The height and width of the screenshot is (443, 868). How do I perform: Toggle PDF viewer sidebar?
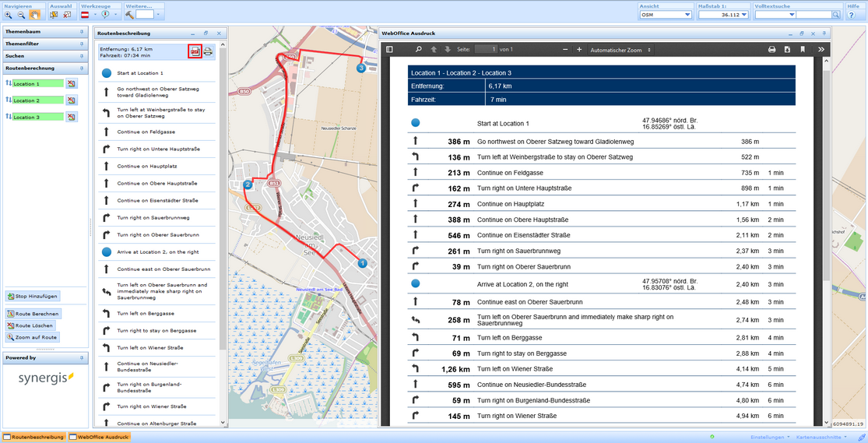(390, 49)
